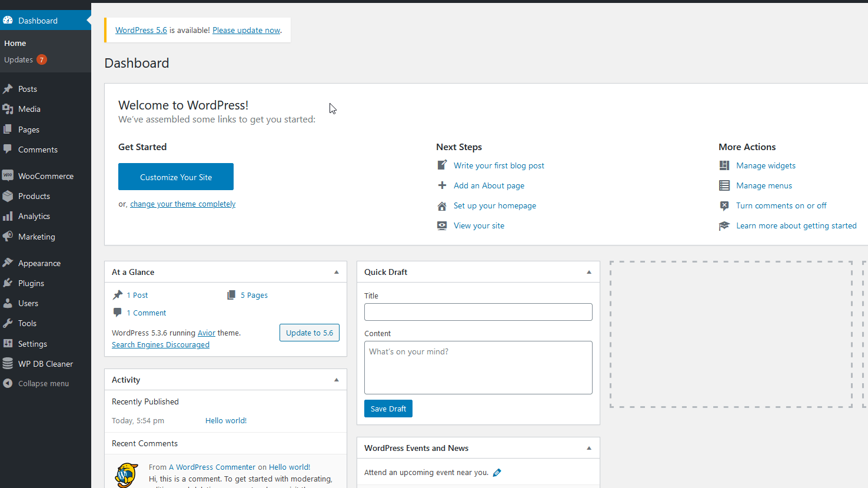Image resolution: width=868 pixels, height=488 pixels.
Task: Click A WordPress Commenter link
Action: 212,467
